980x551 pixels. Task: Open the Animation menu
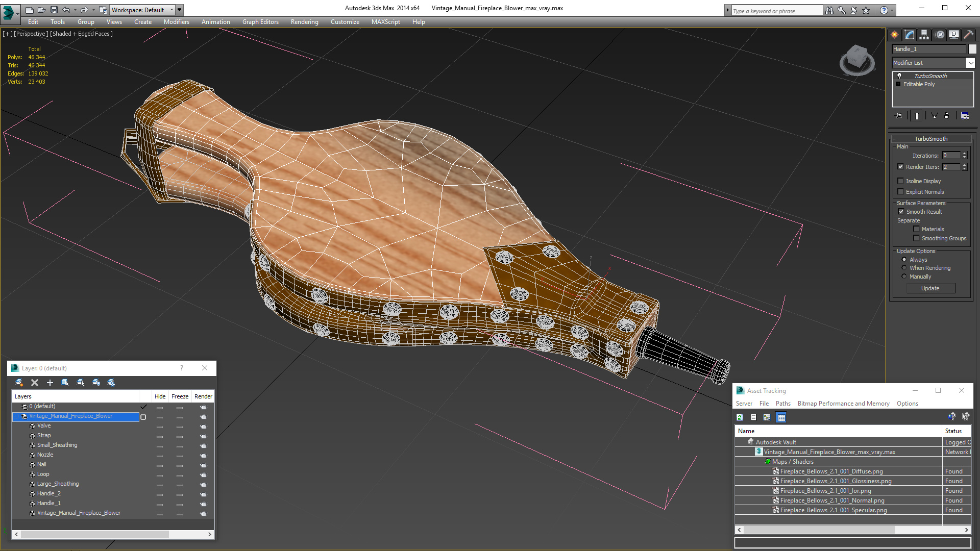click(x=216, y=22)
